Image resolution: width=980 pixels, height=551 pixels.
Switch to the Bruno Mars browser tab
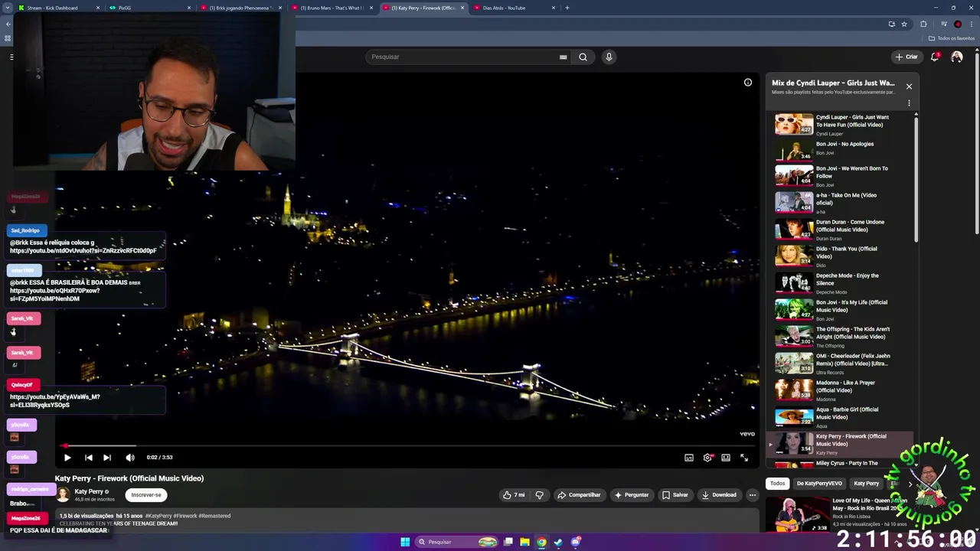click(332, 8)
